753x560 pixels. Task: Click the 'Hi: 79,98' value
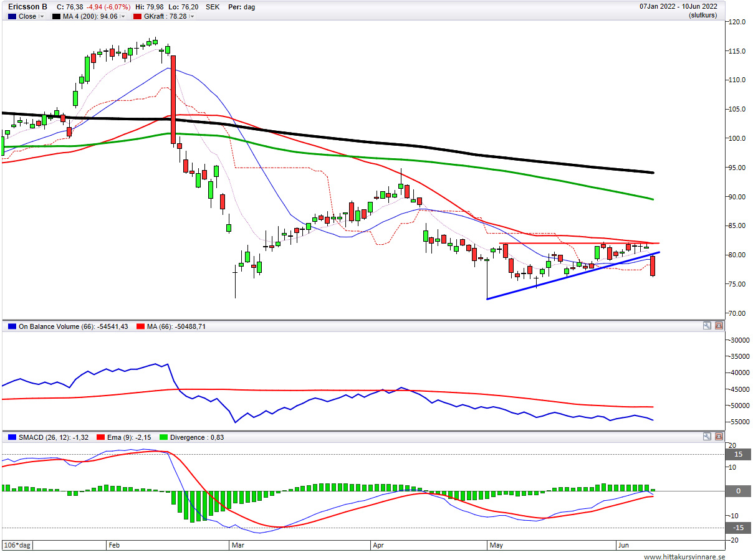(148, 7)
